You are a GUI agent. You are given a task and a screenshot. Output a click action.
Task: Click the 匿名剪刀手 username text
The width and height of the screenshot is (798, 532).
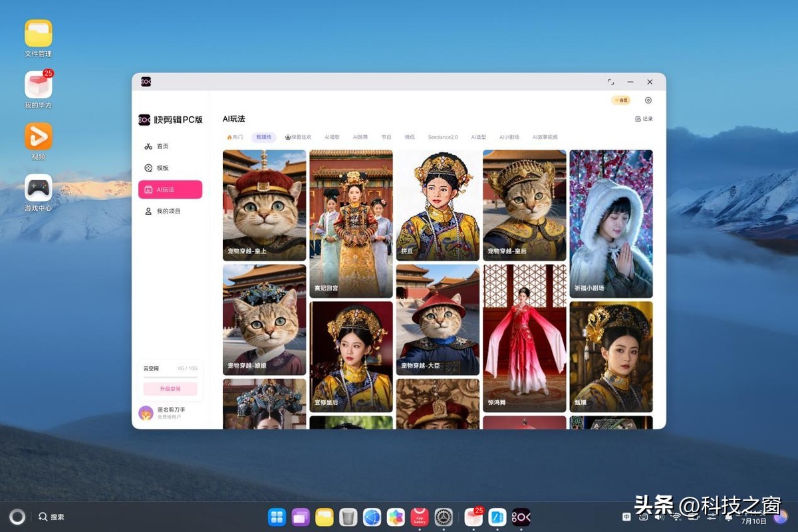[x=172, y=410]
